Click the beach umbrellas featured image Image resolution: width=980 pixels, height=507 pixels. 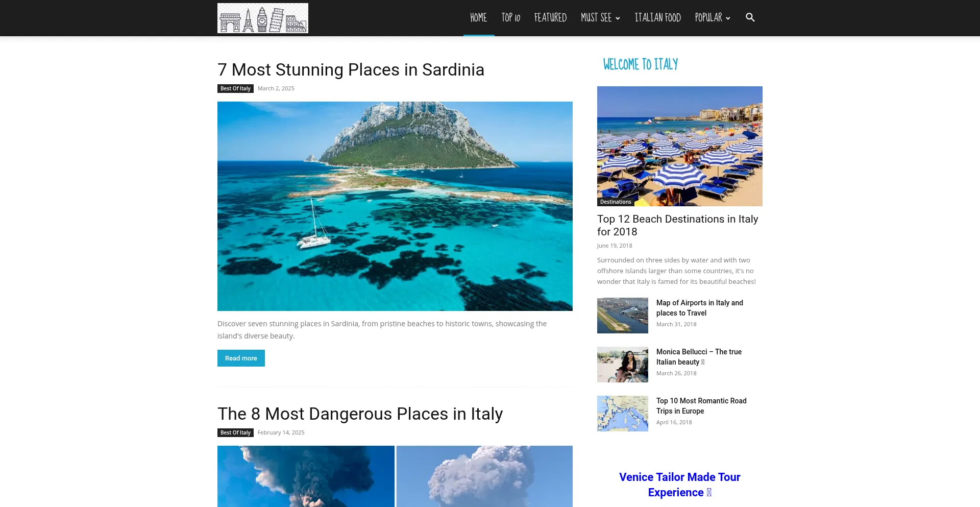[x=680, y=146]
